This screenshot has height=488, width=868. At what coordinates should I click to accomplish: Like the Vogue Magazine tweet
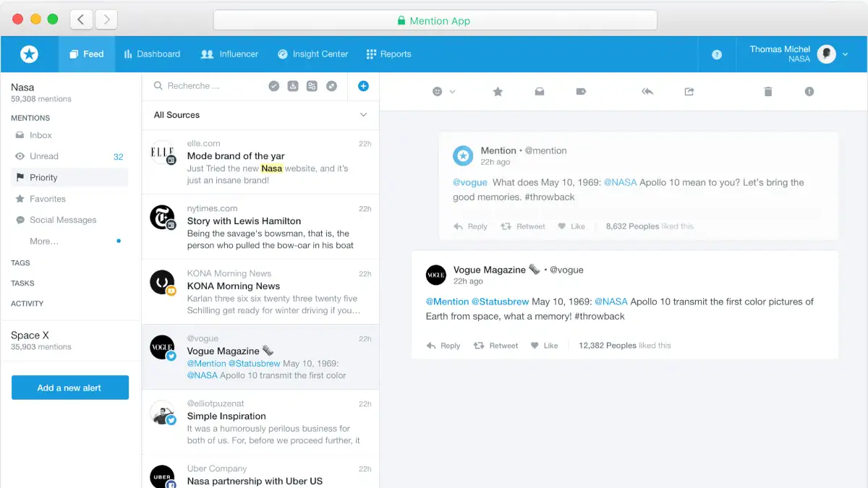544,346
